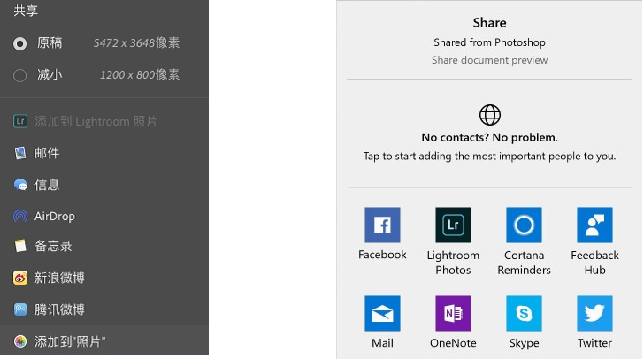The width and height of the screenshot is (644, 359).
Task: Choose 备忘录 from the share menu
Action: point(104,246)
